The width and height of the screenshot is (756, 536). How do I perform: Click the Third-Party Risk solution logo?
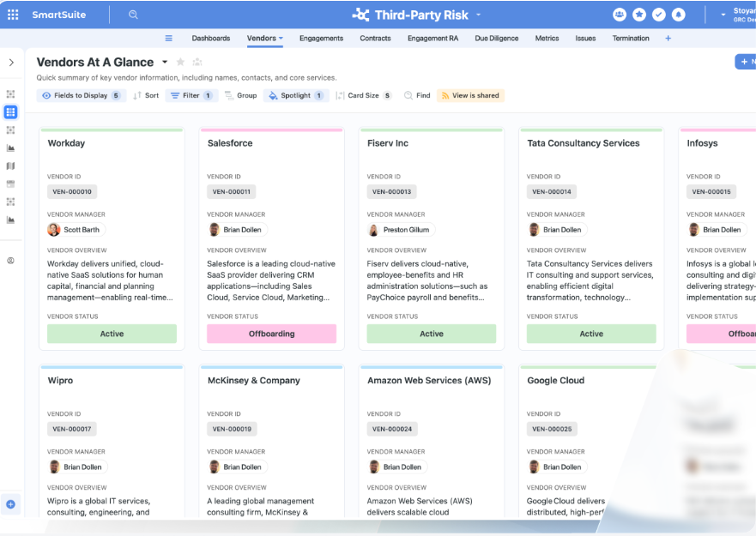[360, 15]
